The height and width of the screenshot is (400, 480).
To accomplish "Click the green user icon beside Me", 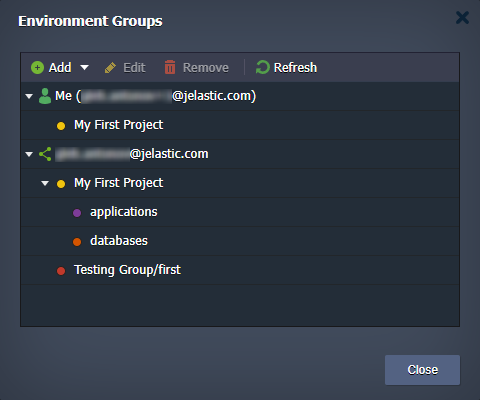I will point(45,96).
